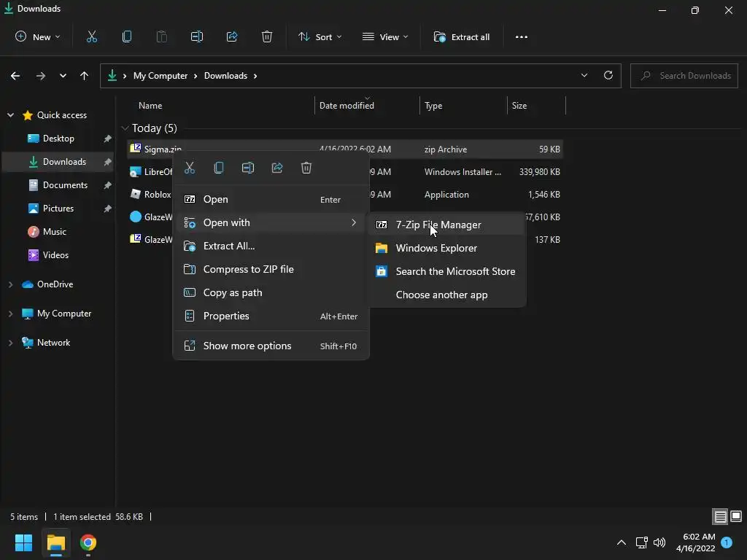Image resolution: width=747 pixels, height=560 pixels.
Task: Collapse the Today (5) group
Action: tap(125, 128)
